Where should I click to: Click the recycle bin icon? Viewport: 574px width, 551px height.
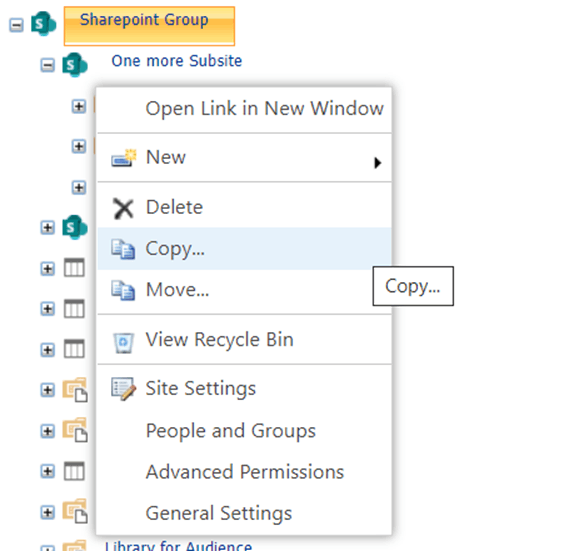pyautogui.click(x=123, y=342)
